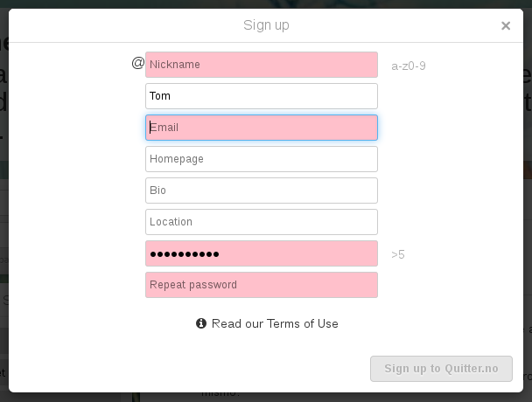Click the info icon beside Terms of Use
The height and width of the screenshot is (402, 532).
click(x=201, y=323)
